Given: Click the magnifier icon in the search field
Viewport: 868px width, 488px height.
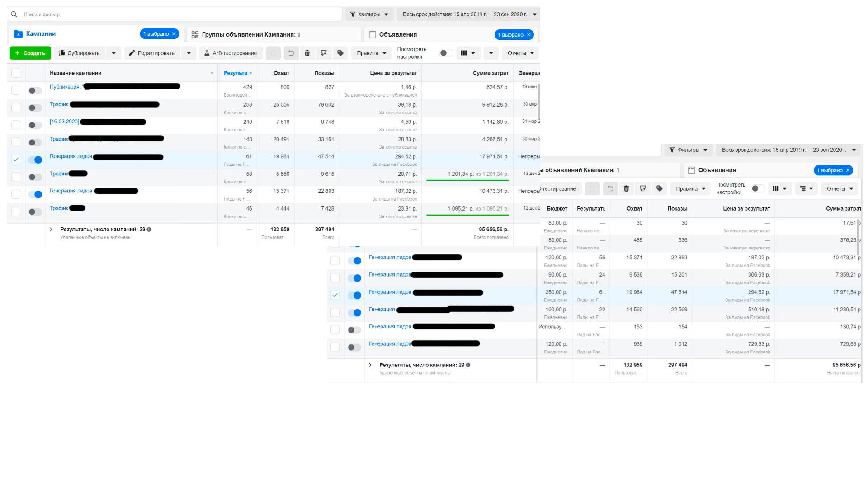Looking at the screenshot, I should click(x=14, y=14).
